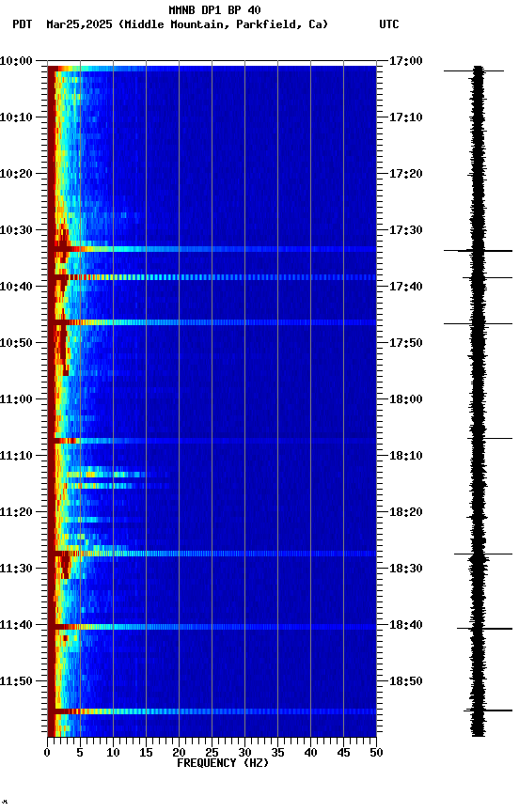Click the UTC time label '17:20'
This screenshot has width=519, height=812.
(x=406, y=174)
